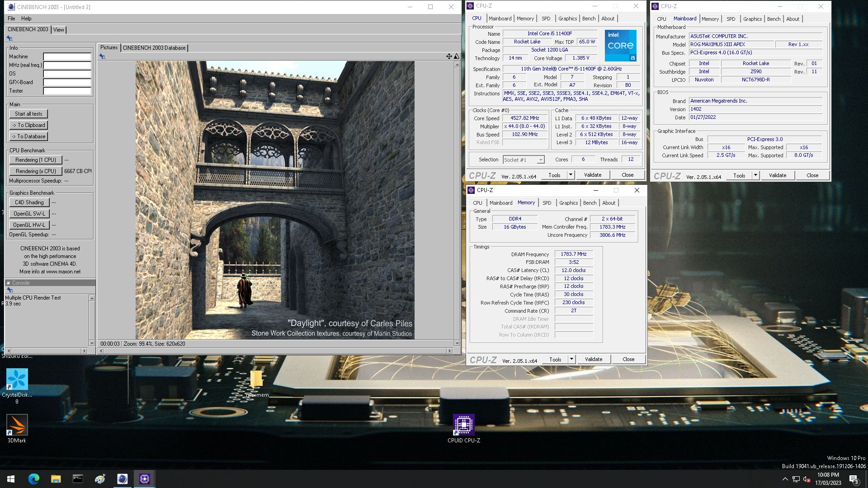The height and width of the screenshot is (488, 868).
Task: Click the CPU-Z taskbar icon
Action: pyautogui.click(x=144, y=479)
